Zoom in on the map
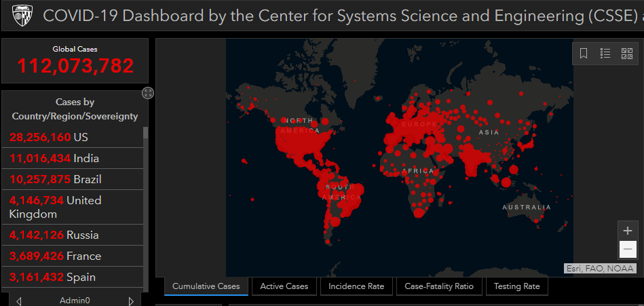644x306 pixels. [x=628, y=231]
